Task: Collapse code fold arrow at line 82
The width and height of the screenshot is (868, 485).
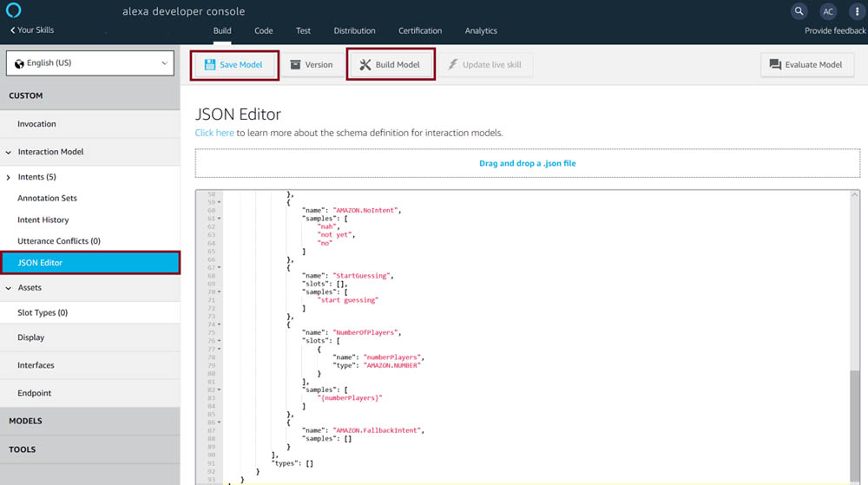Action: [220, 390]
